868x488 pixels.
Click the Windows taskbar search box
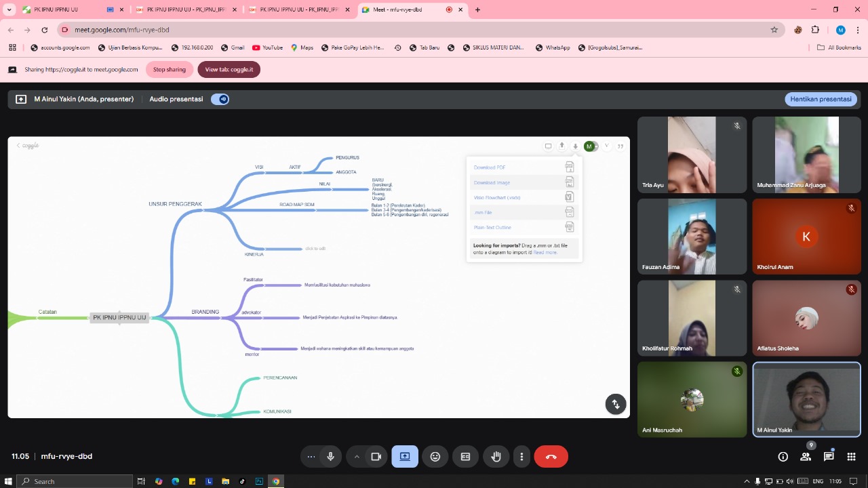point(75,481)
